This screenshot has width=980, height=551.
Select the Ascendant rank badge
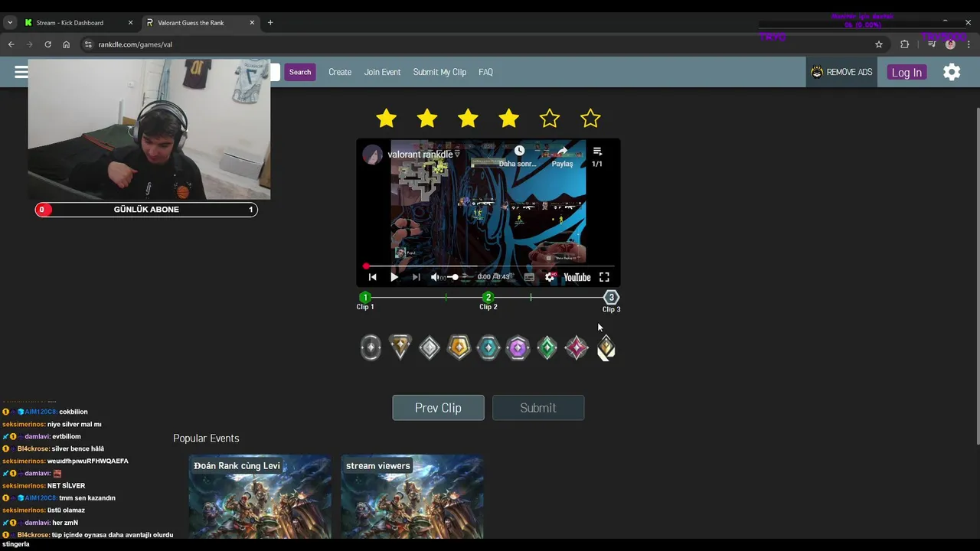click(547, 348)
